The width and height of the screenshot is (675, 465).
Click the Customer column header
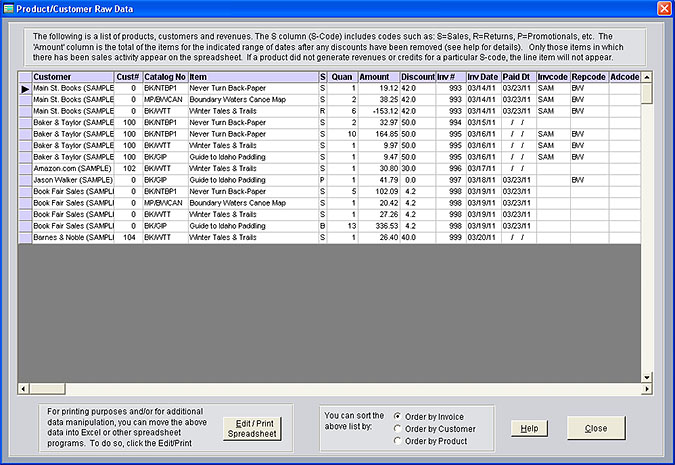click(x=72, y=77)
